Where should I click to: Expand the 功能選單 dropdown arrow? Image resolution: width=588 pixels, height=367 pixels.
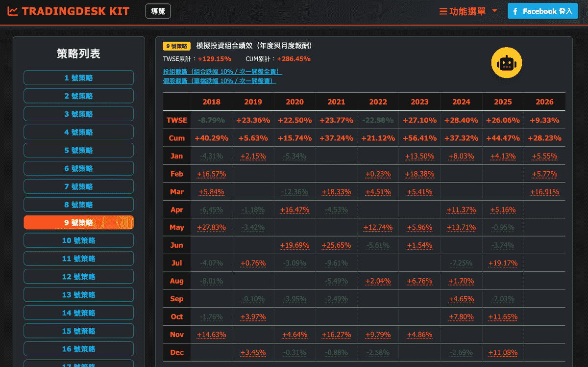click(494, 11)
